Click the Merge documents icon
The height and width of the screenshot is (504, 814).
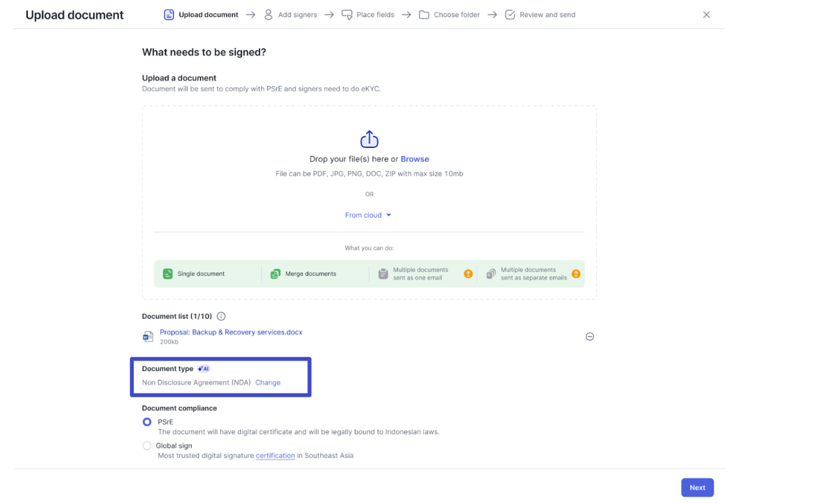[x=275, y=274]
